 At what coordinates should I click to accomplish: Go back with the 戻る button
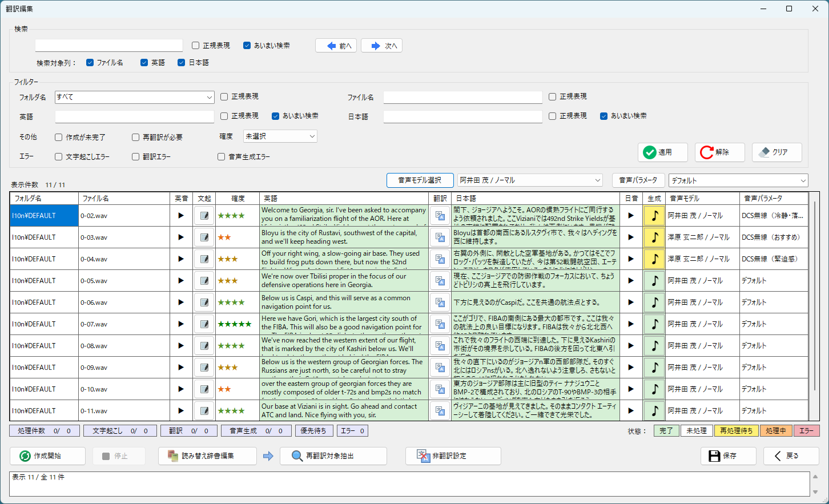click(791, 456)
